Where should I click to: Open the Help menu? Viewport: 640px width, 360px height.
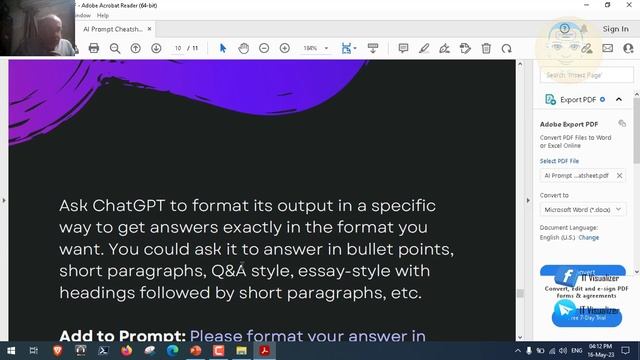coord(102,16)
